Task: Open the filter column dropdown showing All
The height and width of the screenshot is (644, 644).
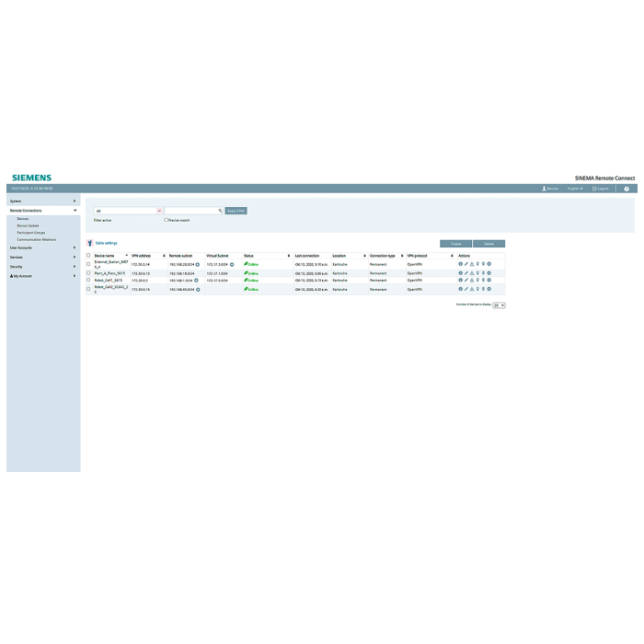Action: point(127,211)
